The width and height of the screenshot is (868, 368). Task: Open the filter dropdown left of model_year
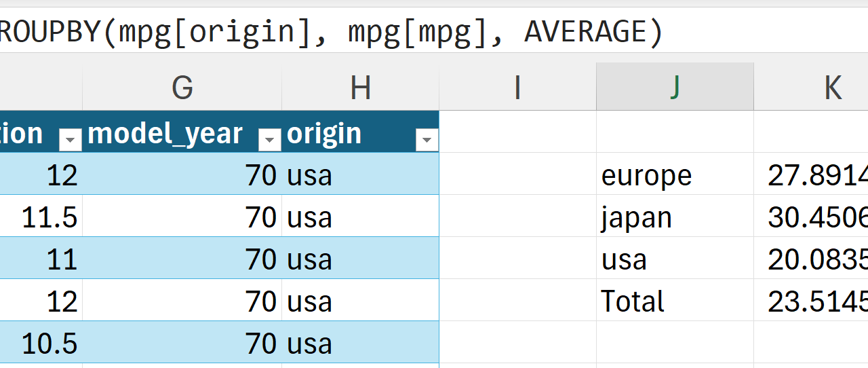click(71, 140)
